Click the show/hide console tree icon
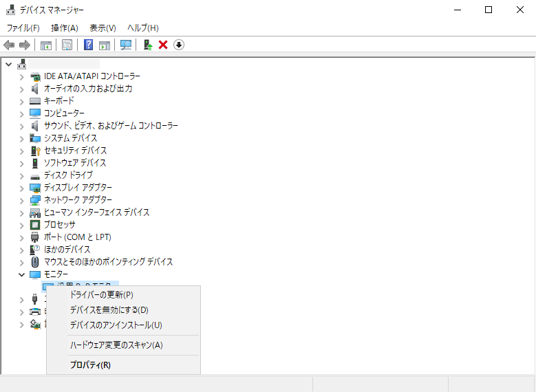This screenshot has height=392, width=536. [x=46, y=45]
